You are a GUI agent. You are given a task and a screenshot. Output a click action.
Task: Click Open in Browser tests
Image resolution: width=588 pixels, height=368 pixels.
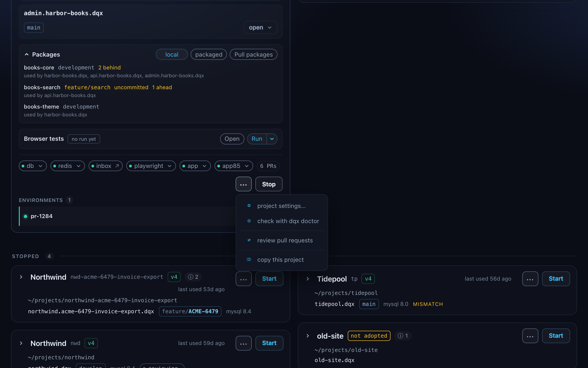(x=232, y=139)
